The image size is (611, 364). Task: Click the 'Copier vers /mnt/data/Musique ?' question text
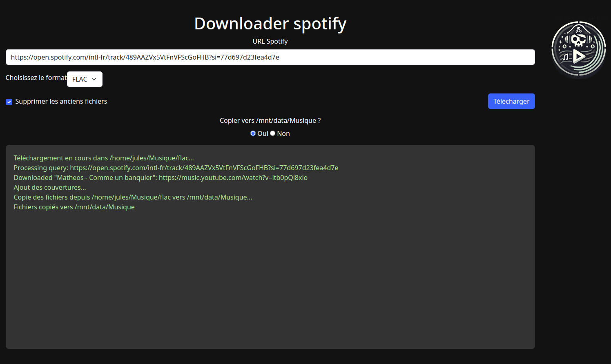[270, 120]
